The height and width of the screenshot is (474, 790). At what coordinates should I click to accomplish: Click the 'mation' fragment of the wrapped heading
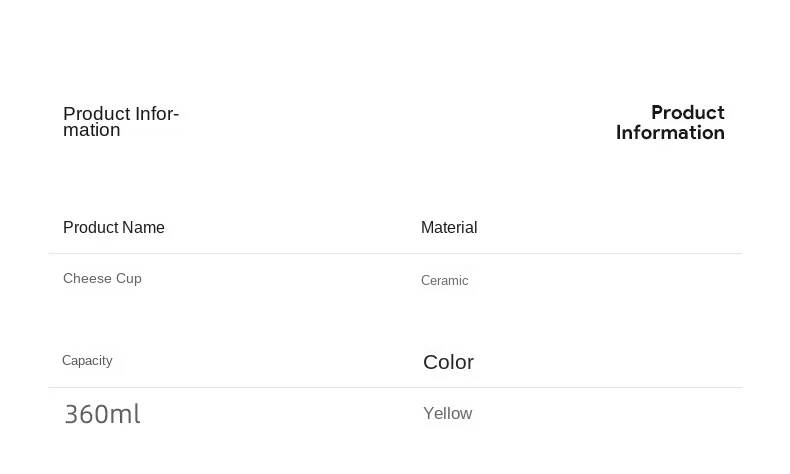point(92,130)
